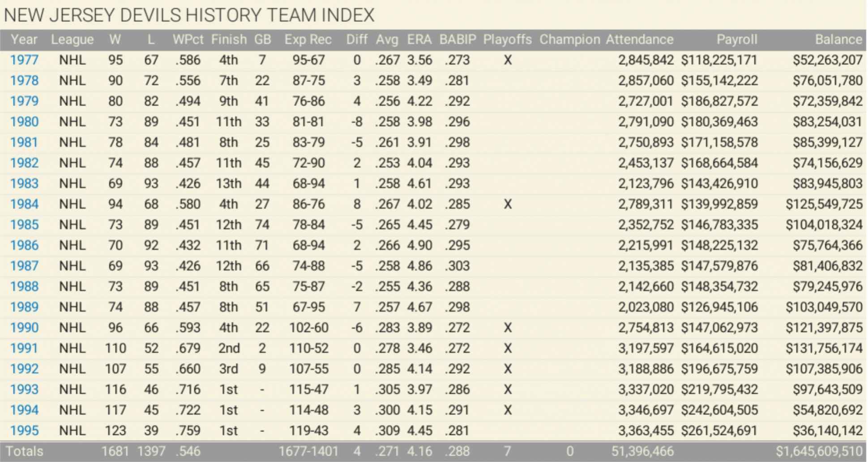Sort by the Year column header
Viewport: 868px width, 462px height.
coord(24,40)
